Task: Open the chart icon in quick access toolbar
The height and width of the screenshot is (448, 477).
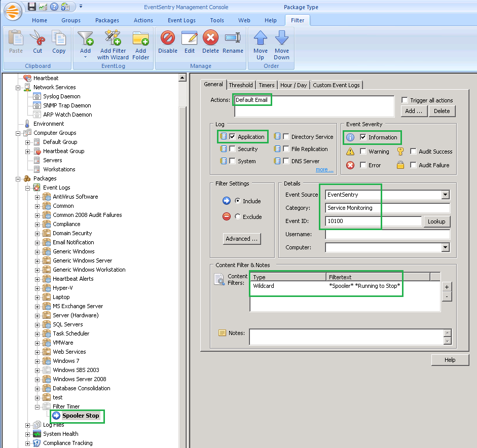Action: click(x=43, y=7)
